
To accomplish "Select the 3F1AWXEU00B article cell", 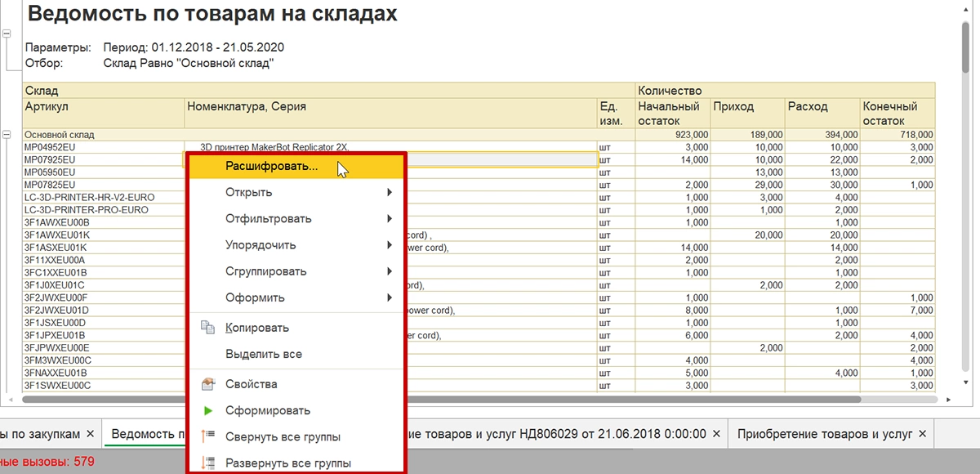I will (x=104, y=222).
